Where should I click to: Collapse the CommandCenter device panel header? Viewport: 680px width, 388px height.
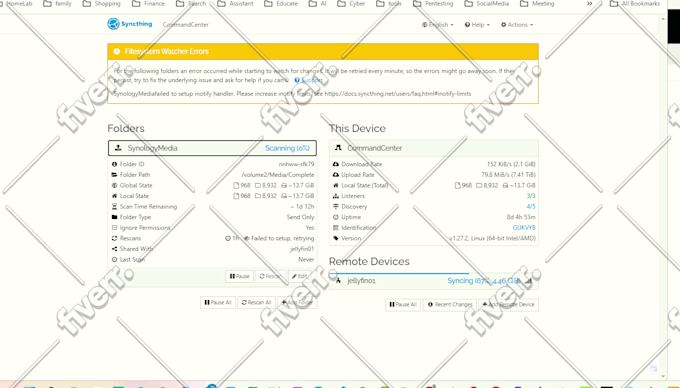coord(434,148)
